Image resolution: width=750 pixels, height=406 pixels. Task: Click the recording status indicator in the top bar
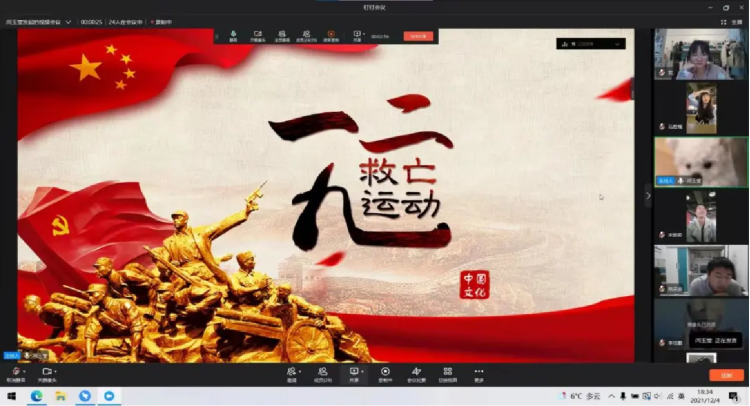click(x=161, y=22)
